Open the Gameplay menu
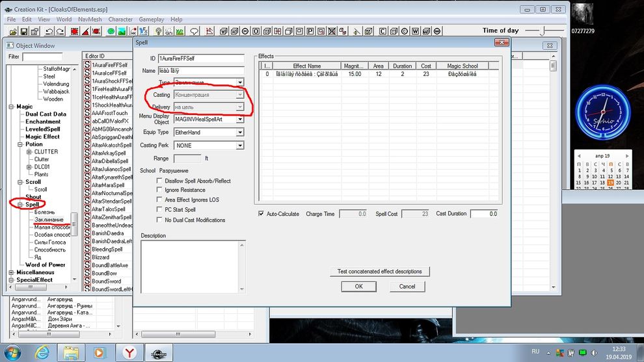The height and width of the screenshot is (362, 644). [x=151, y=19]
